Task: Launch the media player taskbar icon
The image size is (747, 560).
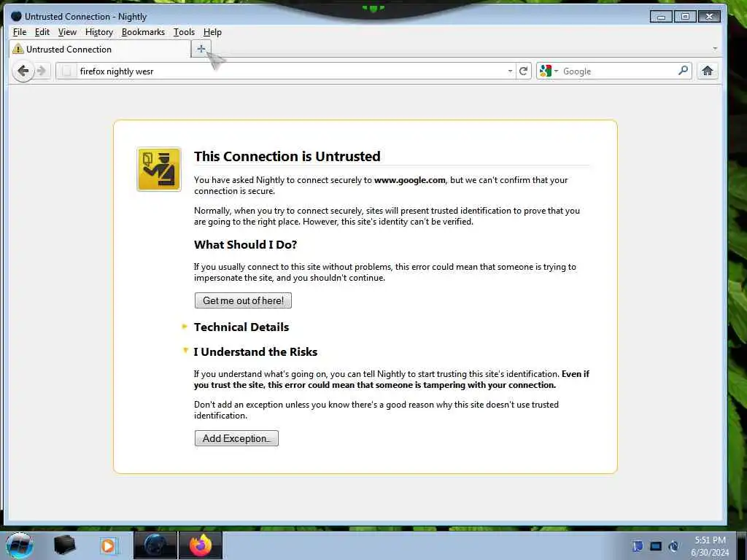Action: point(108,545)
